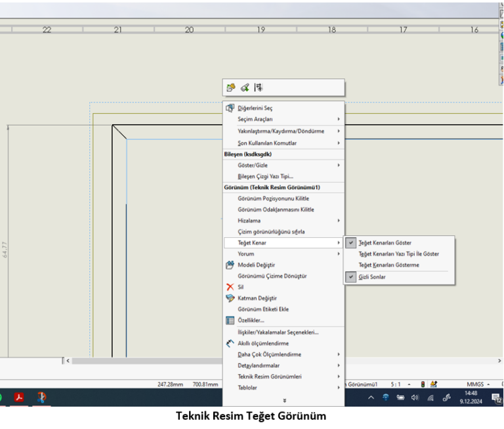The width and height of the screenshot is (504, 429).
Task: Click Görünüm Etiketi Ekle
Action: (263, 309)
